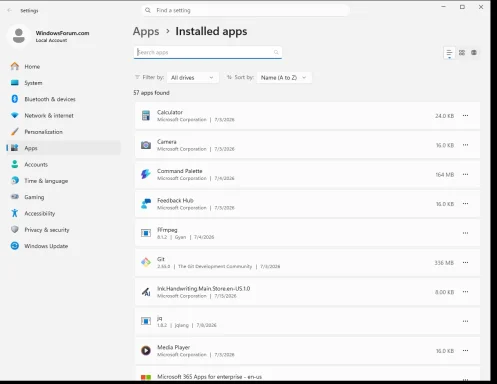Open Privacy & security settings
This screenshot has width=497, height=384.
coord(63,230)
